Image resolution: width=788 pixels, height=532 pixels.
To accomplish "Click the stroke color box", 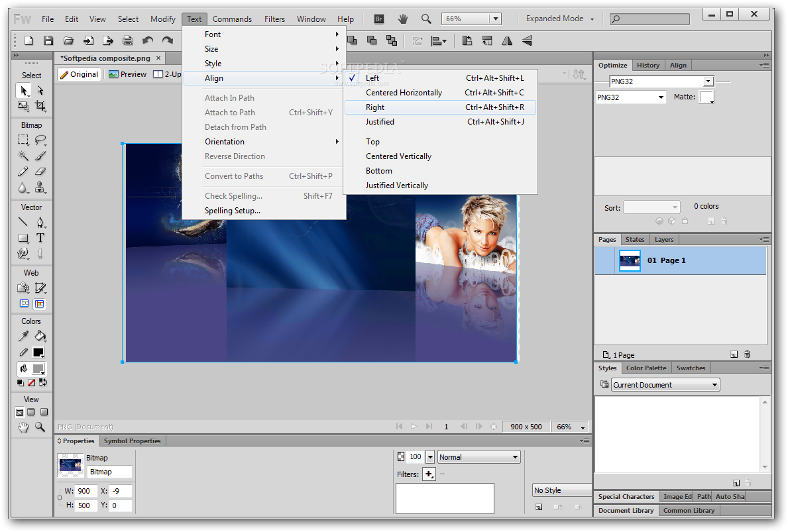I will [x=38, y=352].
